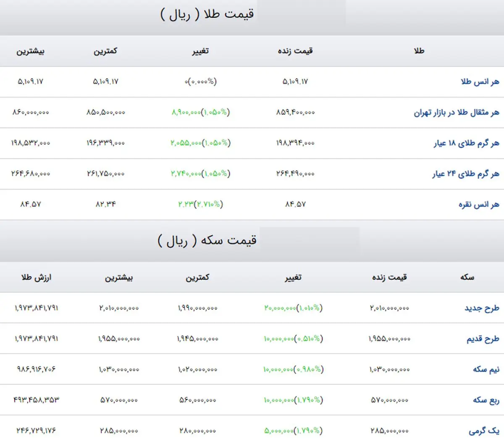Click the «قیمت زنده» header in coin table
504x444 pixels.
click(389, 277)
